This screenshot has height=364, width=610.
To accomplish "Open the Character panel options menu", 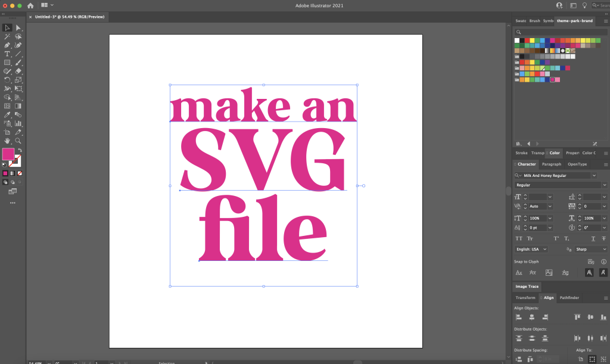I will point(606,164).
